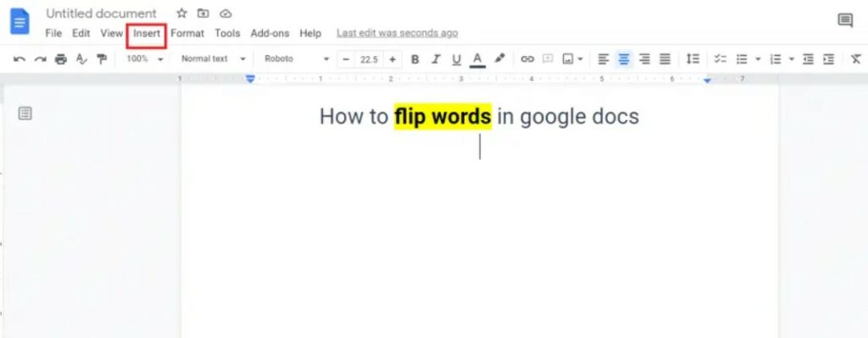Increase font size with plus button
The height and width of the screenshot is (338, 868).
click(392, 59)
